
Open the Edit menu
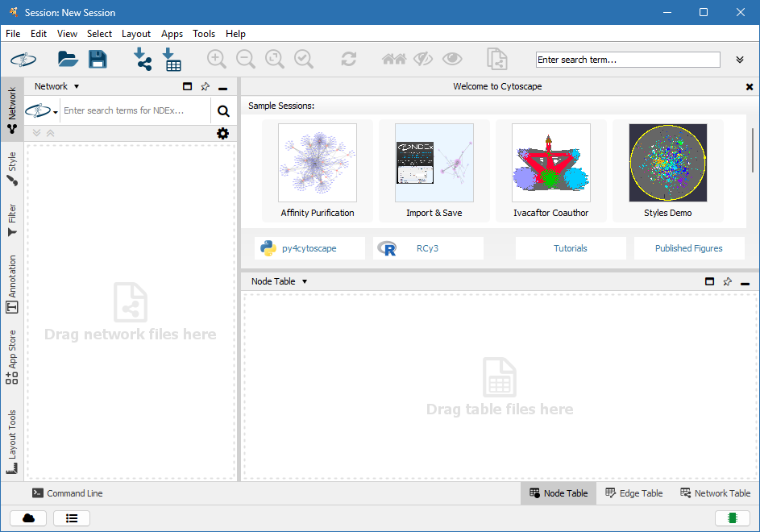39,34
